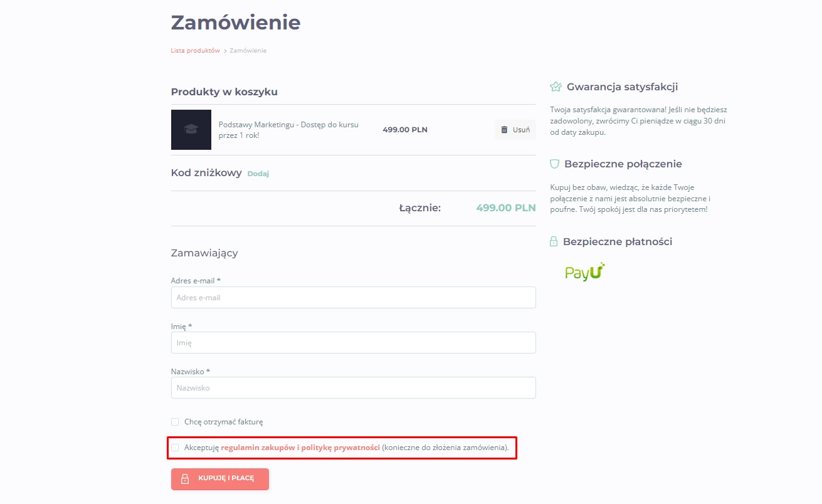Click the Kupuję i płacę button
The width and height of the screenshot is (822, 504).
(220, 479)
